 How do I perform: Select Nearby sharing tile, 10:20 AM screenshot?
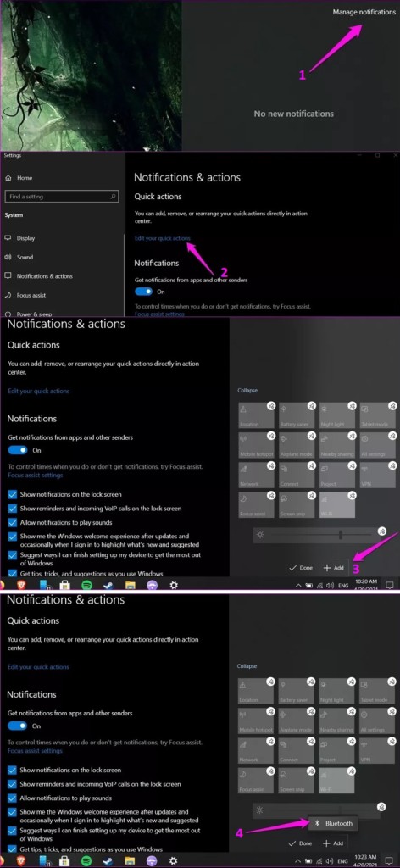pyautogui.click(x=337, y=445)
